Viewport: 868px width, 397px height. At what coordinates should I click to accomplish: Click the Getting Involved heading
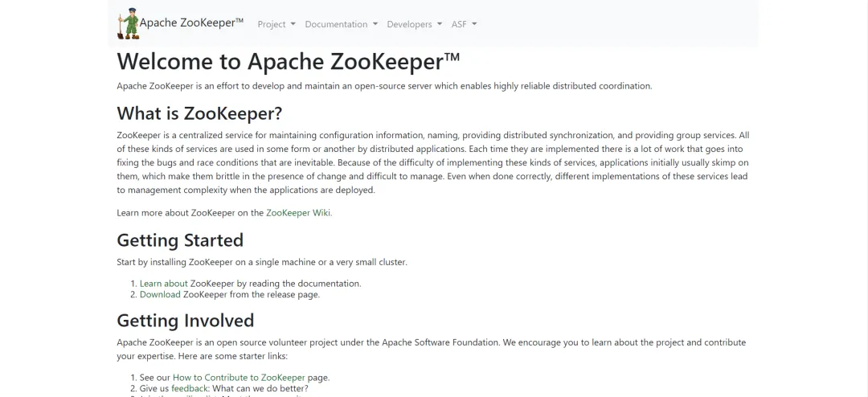(x=186, y=321)
